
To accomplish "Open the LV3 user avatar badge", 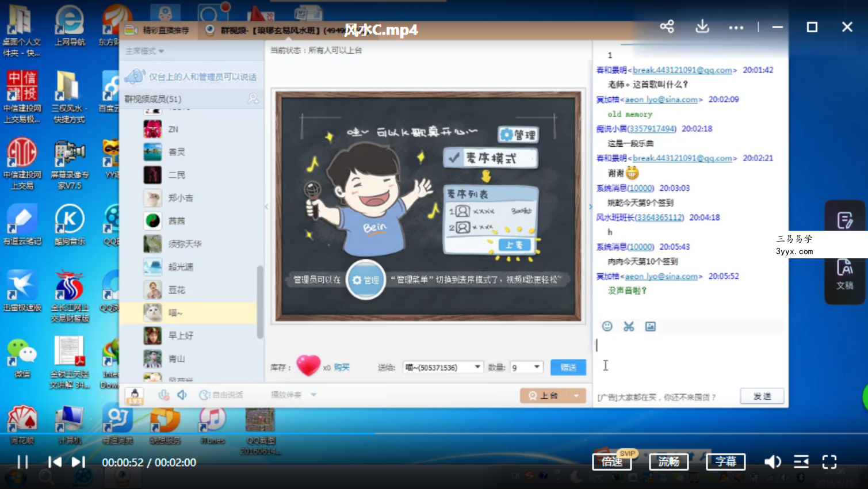I will pyautogui.click(x=135, y=396).
